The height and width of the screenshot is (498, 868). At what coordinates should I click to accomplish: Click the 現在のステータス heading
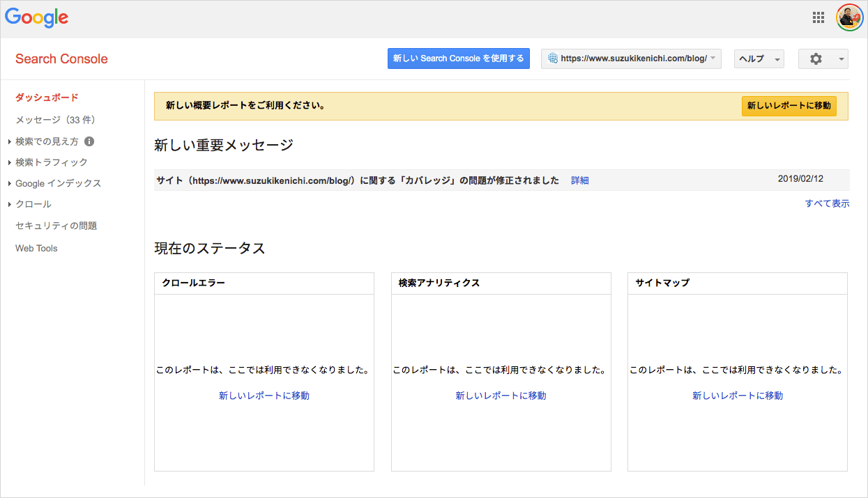pos(210,249)
